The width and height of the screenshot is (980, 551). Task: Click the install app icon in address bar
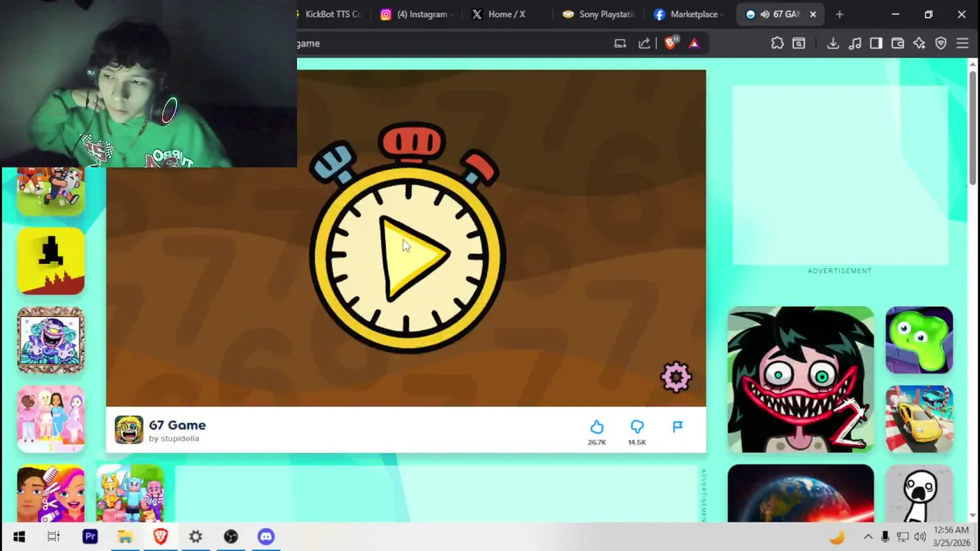click(x=620, y=44)
